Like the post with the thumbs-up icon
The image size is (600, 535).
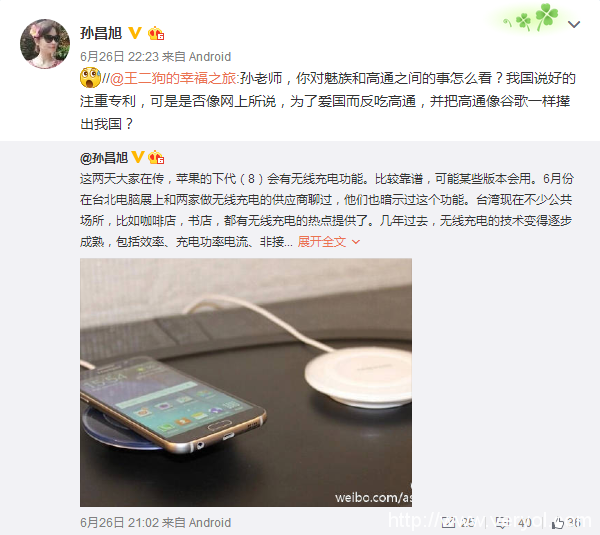pos(558,522)
